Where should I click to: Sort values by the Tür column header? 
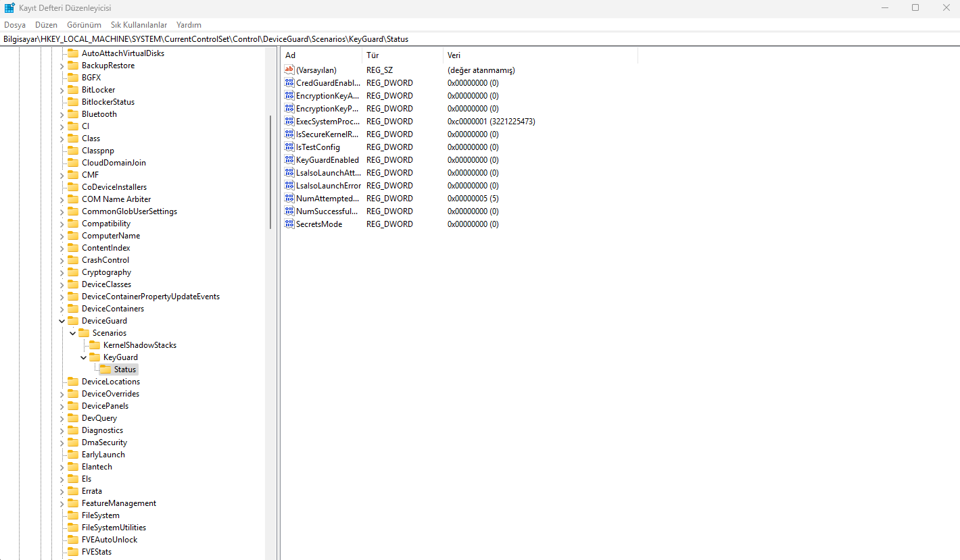[402, 55]
